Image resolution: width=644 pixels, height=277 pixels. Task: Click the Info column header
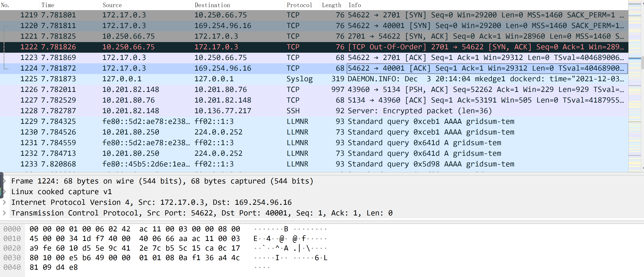click(354, 5)
